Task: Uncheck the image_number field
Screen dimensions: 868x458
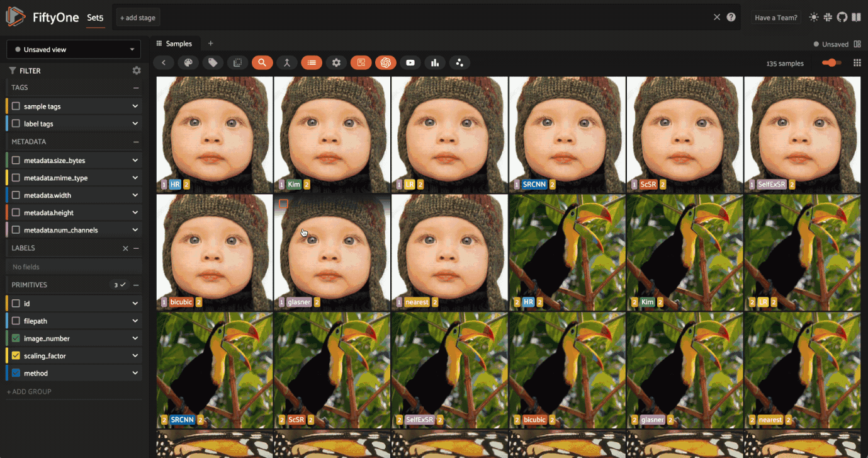Action: pos(16,338)
